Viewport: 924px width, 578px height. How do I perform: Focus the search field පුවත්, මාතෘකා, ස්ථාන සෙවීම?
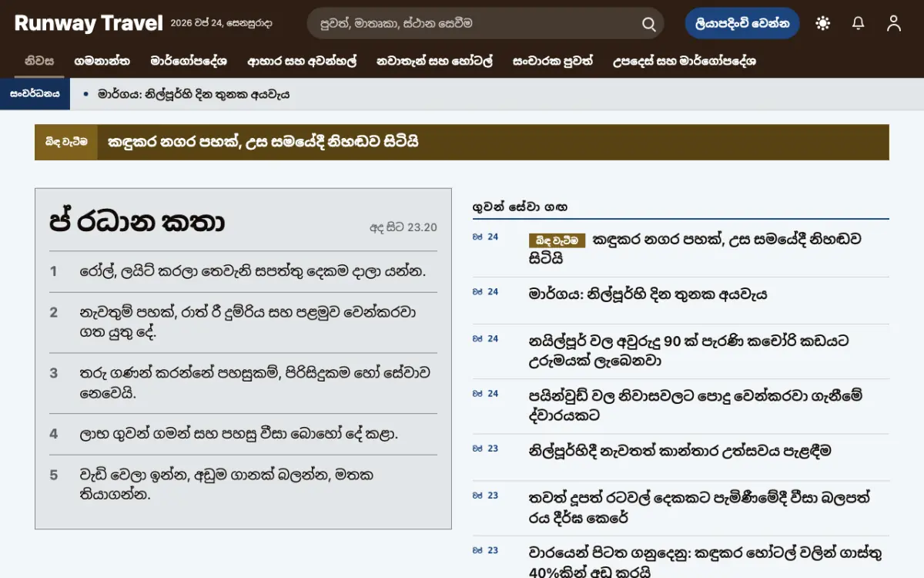(x=485, y=23)
